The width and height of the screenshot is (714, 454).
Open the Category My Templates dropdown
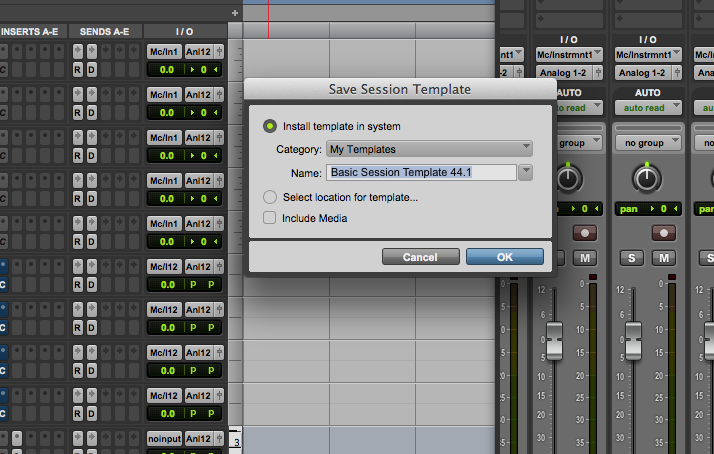point(429,149)
